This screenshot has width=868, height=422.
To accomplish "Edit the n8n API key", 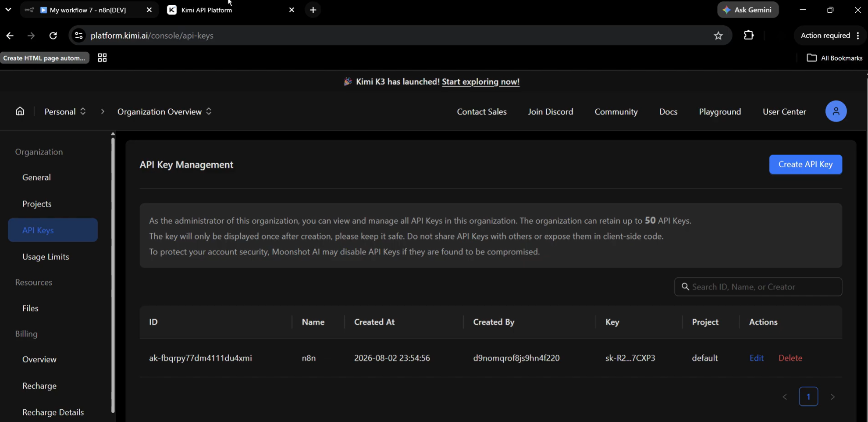I will pos(757,358).
